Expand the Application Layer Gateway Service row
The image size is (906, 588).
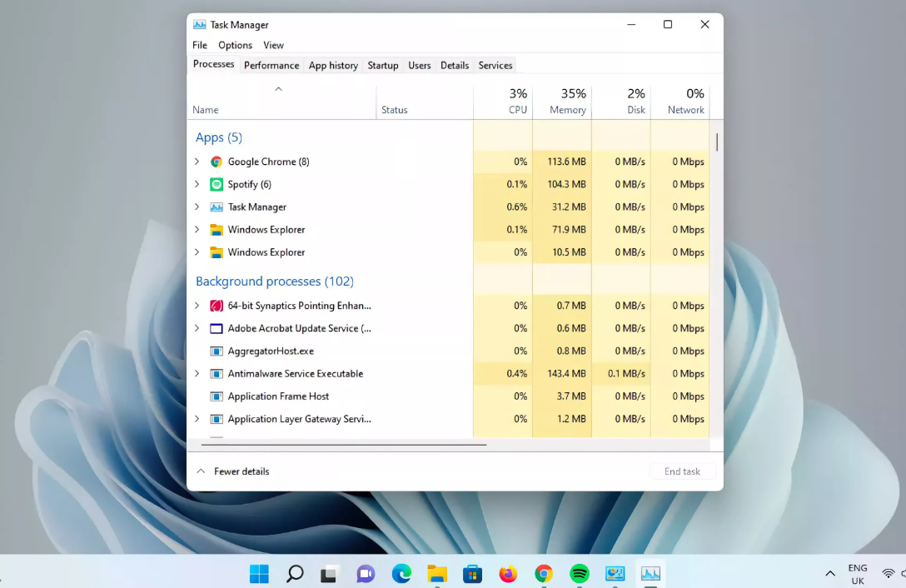197,419
